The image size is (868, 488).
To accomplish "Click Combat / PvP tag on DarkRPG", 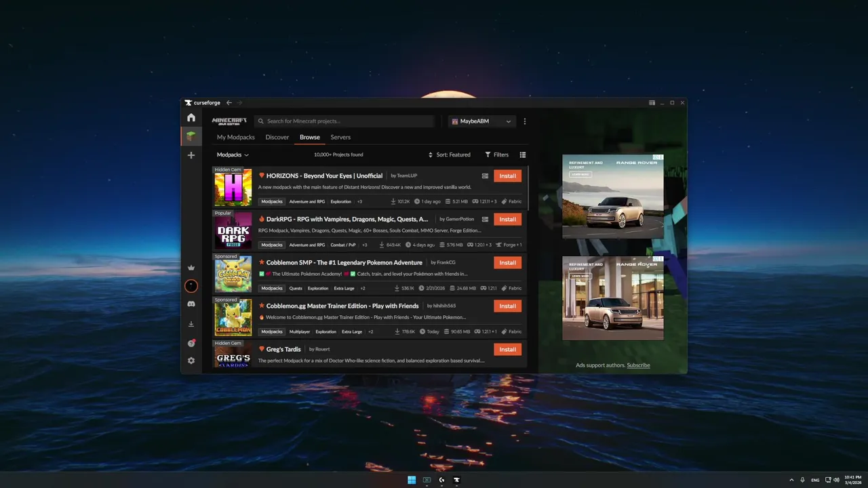I will [342, 245].
